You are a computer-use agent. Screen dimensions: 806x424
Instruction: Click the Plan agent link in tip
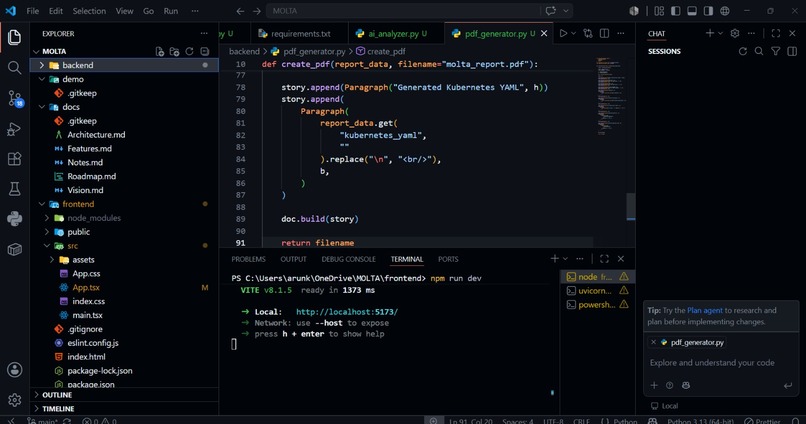705,310
